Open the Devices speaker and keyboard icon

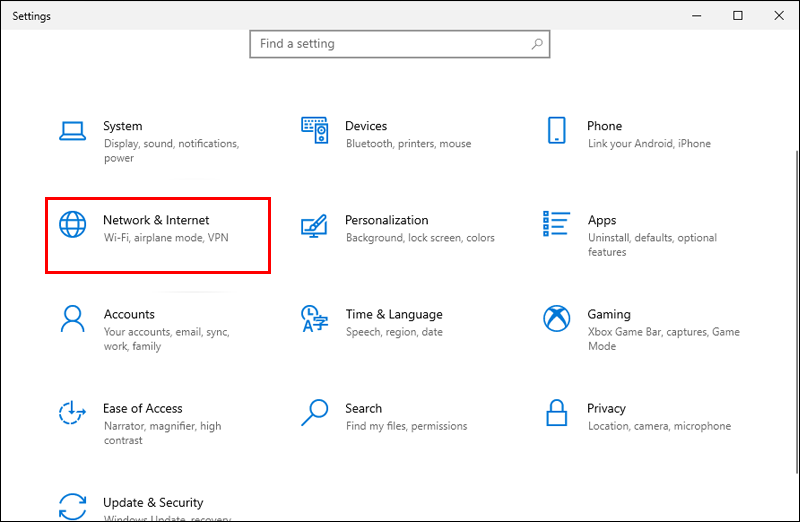tap(315, 130)
